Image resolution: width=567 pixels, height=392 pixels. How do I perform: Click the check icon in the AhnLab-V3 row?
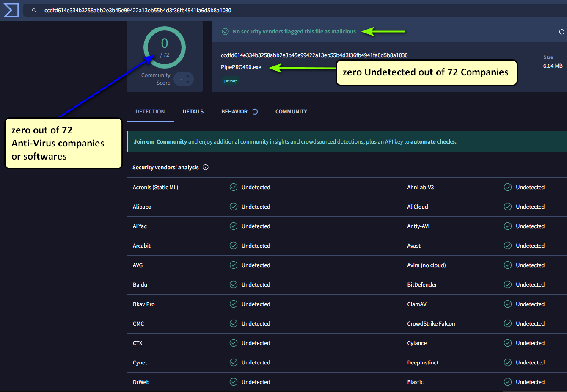508,187
